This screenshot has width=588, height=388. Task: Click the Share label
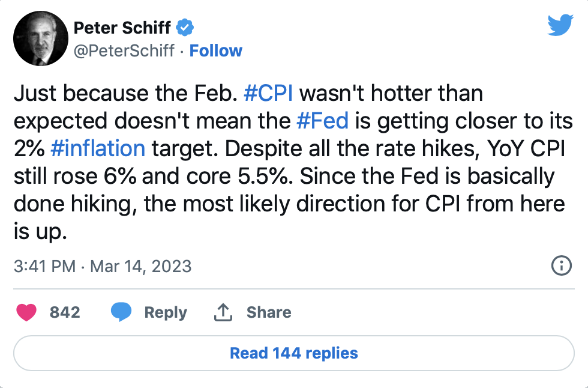(269, 313)
